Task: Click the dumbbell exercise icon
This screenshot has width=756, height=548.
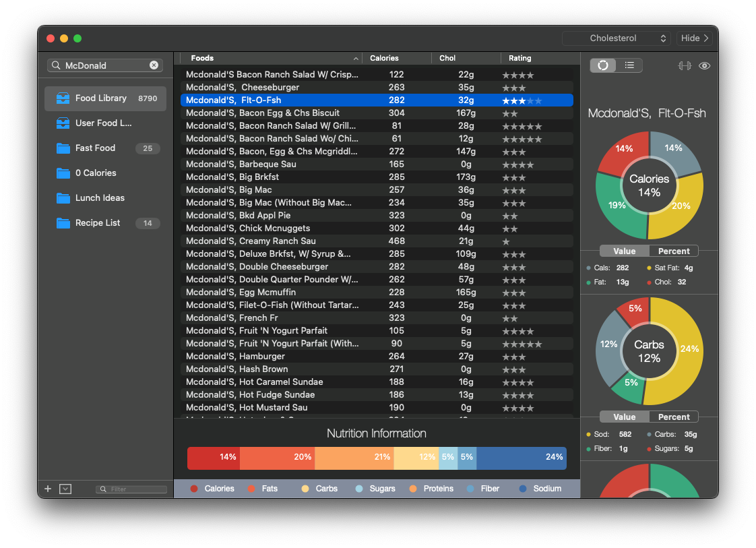Action: tap(685, 65)
